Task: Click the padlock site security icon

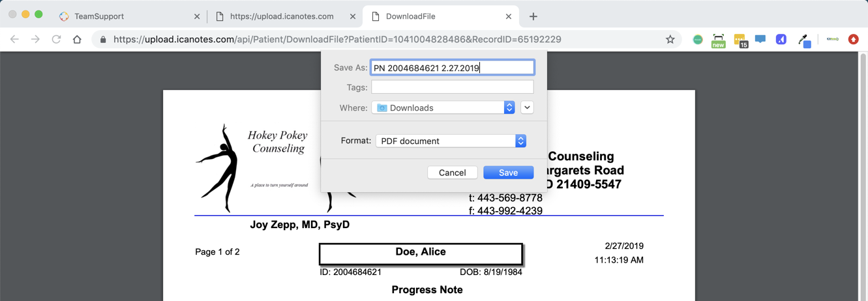Action: tap(103, 39)
